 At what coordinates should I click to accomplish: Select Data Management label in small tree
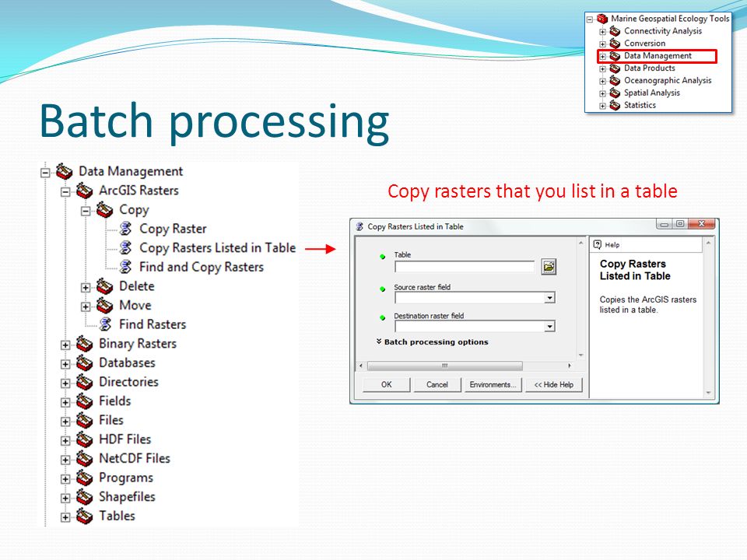[658, 56]
